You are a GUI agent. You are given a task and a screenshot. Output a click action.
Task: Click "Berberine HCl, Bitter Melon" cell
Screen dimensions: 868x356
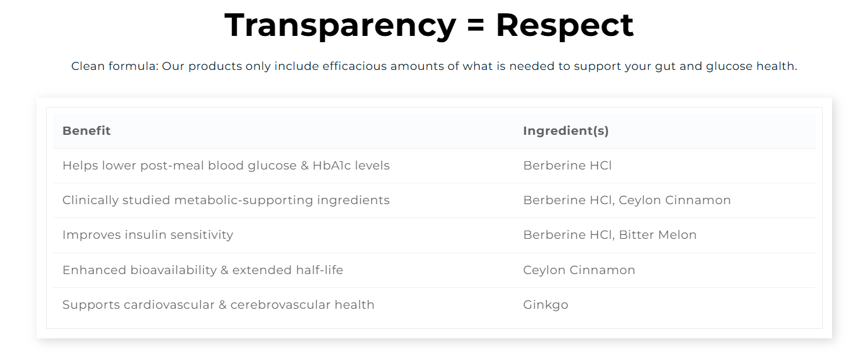pyautogui.click(x=610, y=235)
